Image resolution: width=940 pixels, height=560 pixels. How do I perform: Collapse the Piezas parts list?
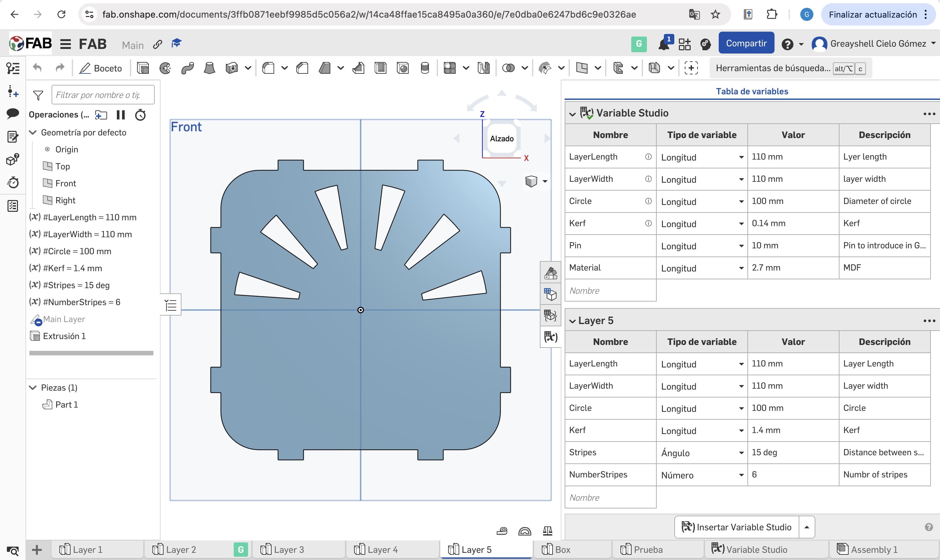pyautogui.click(x=33, y=388)
